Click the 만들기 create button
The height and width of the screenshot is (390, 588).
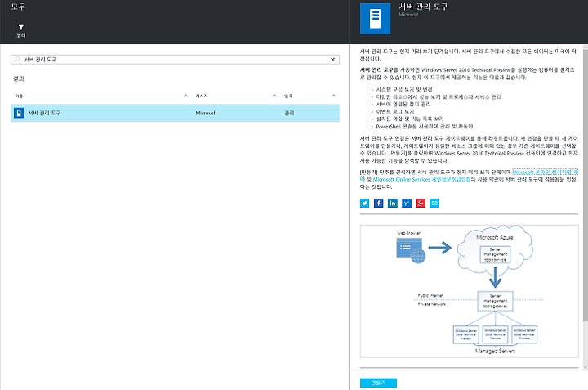(x=378, y=383)
